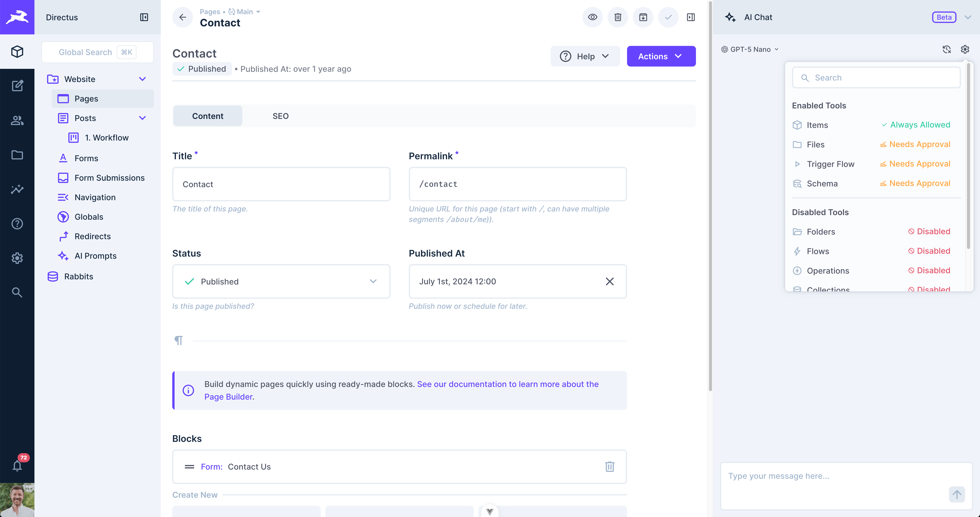Delete the Contact page using the trash icon
Image resolution: width=980 pixels, height=517 pixels.
click(617, 17)
